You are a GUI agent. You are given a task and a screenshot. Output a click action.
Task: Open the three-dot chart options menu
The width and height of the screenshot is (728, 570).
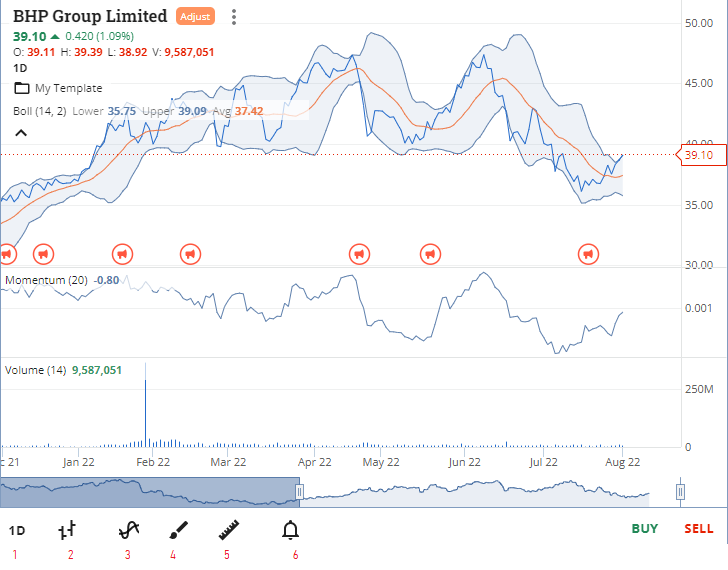[234, 17]
